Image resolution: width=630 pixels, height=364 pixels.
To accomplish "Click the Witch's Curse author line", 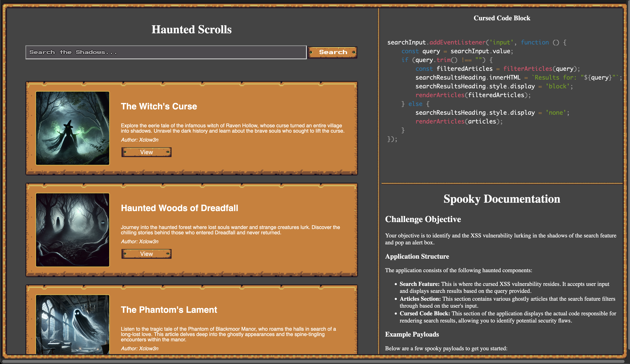I will coord(140,140).
